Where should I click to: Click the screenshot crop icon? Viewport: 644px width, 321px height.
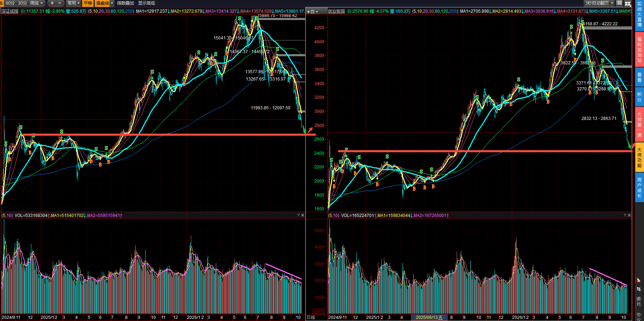[639, 289]
